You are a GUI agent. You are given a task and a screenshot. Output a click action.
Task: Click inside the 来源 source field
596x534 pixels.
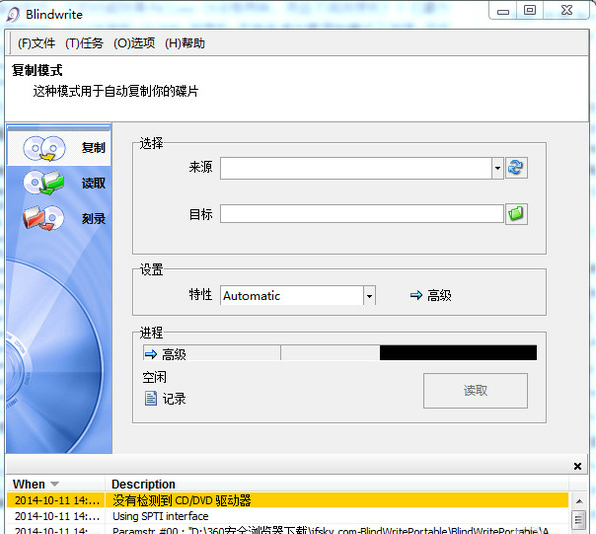[356, 168]
